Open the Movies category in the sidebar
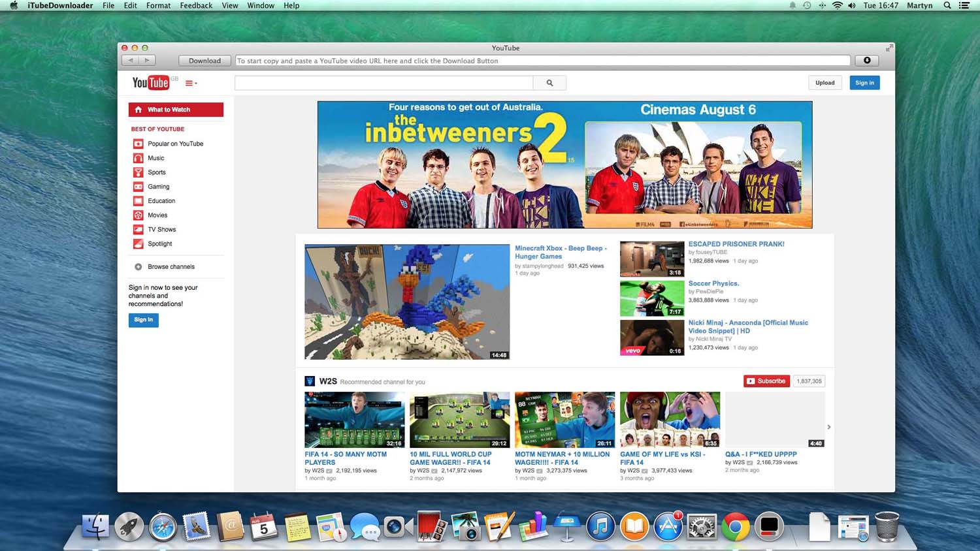Viewport: 980px width, 551px height. [x=150, y=215]
